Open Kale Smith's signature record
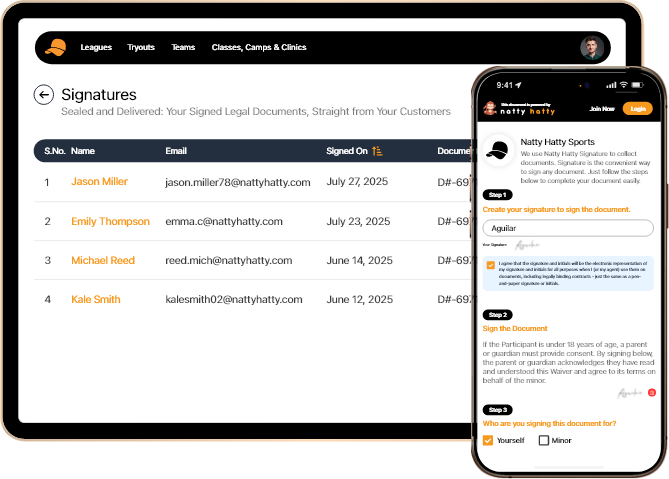This screenshot has width=669, height=479. [96, 299]
